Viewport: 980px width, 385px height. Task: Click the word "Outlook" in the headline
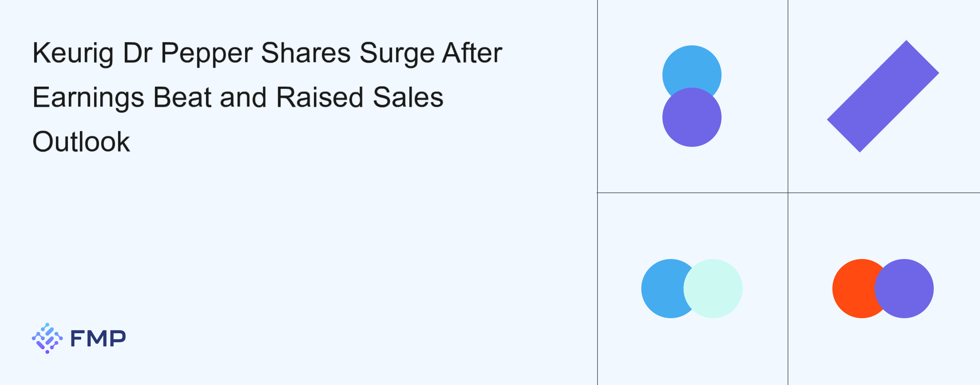tap(81, 142)
